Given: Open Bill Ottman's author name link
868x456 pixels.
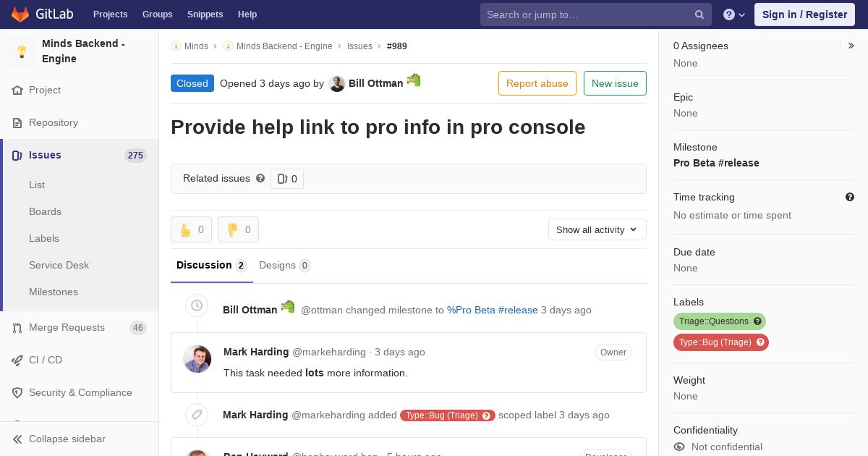Looking at the screenshot, I should [376, 84].
